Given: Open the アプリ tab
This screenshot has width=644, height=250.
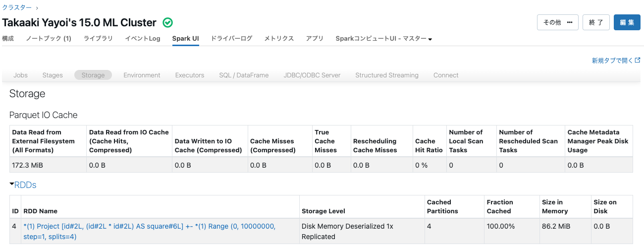Looking at the screenshot, I should tap(315, 38).
